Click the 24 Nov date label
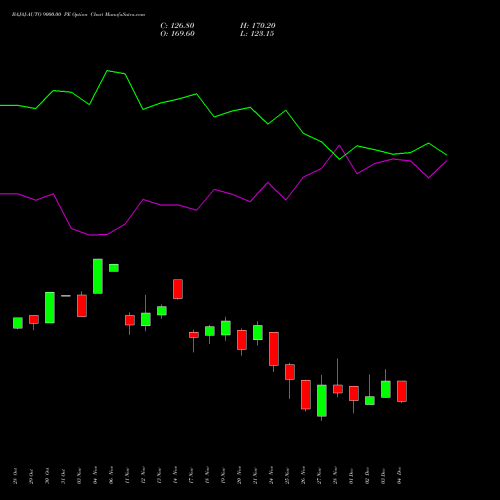Image resolution: width=500 pixels, height=500 pixels. click(271, 476)
